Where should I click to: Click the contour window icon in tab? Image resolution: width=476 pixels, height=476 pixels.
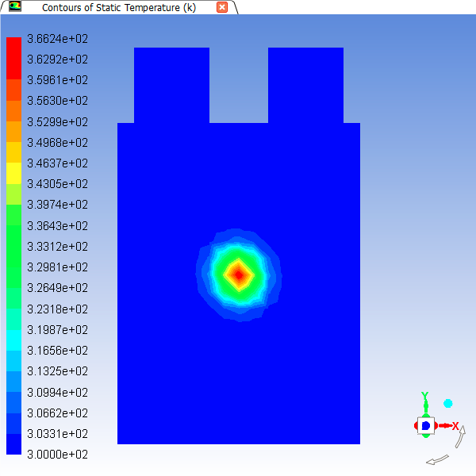pos(15,7)
